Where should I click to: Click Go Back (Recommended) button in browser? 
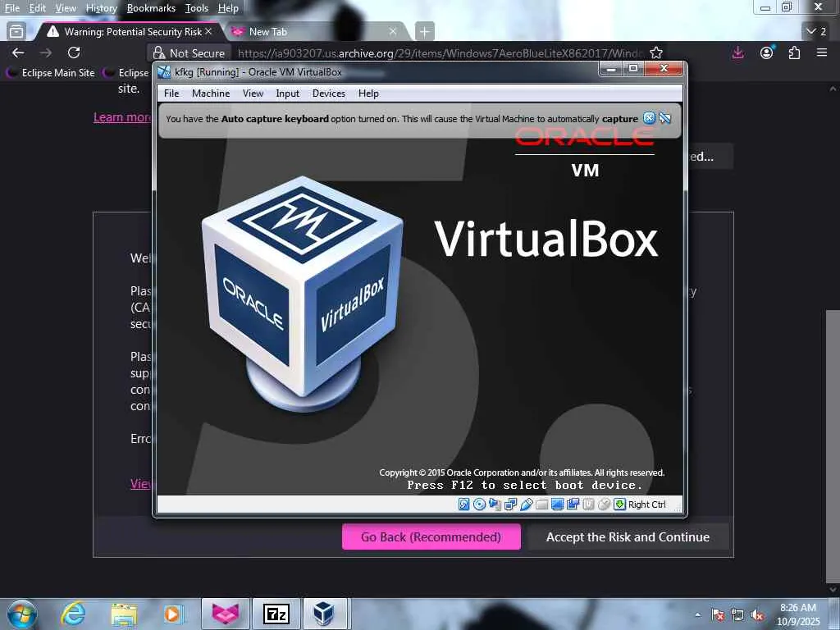(431, 536)
